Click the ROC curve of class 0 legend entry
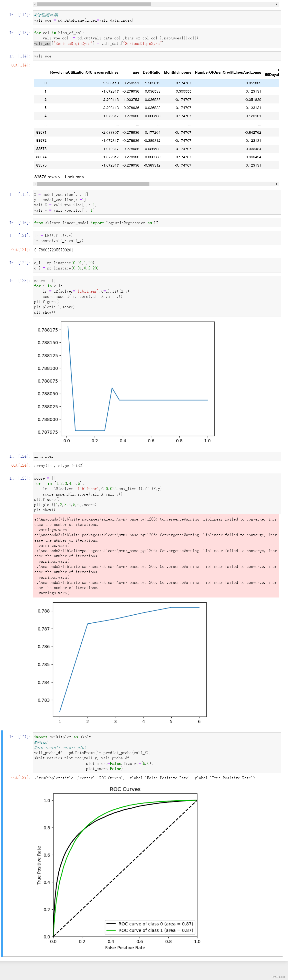 pyautogui.click(x=150, y=924)
